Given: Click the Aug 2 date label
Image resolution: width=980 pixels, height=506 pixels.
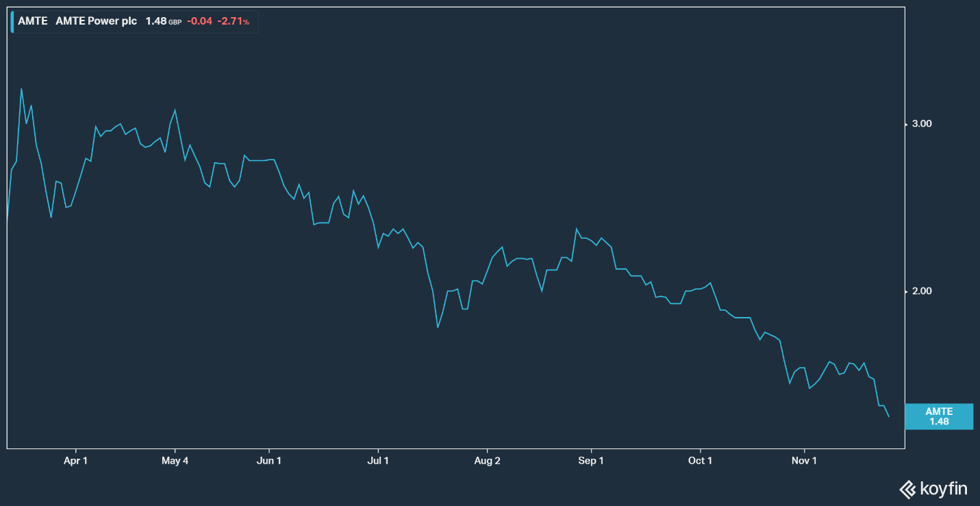Looking at the screenshot, I should [x=487, y=461].
